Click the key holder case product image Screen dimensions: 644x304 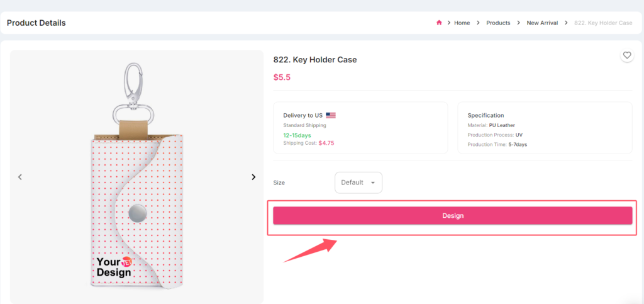coord(136,177)
